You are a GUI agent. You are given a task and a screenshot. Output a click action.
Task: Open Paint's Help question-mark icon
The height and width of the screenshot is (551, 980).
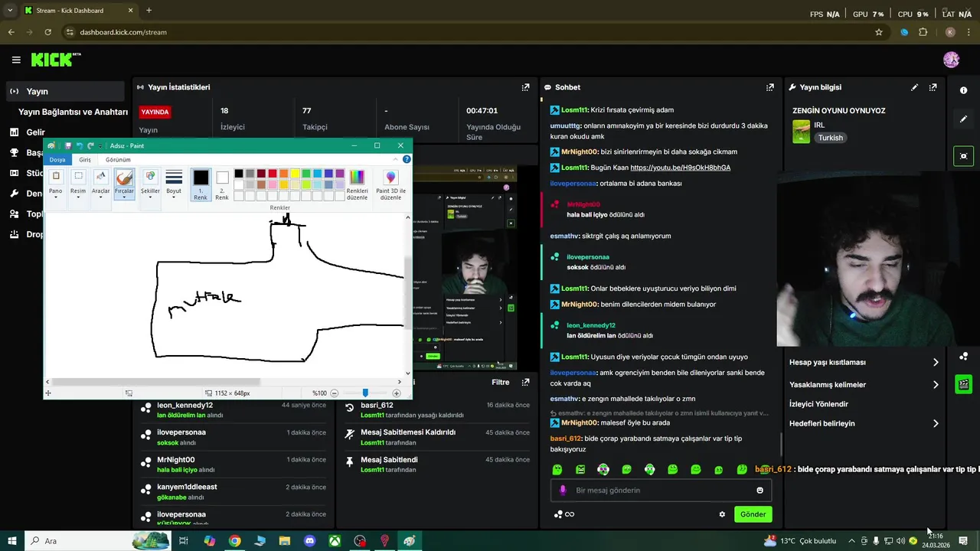click(x=407, y=159)
